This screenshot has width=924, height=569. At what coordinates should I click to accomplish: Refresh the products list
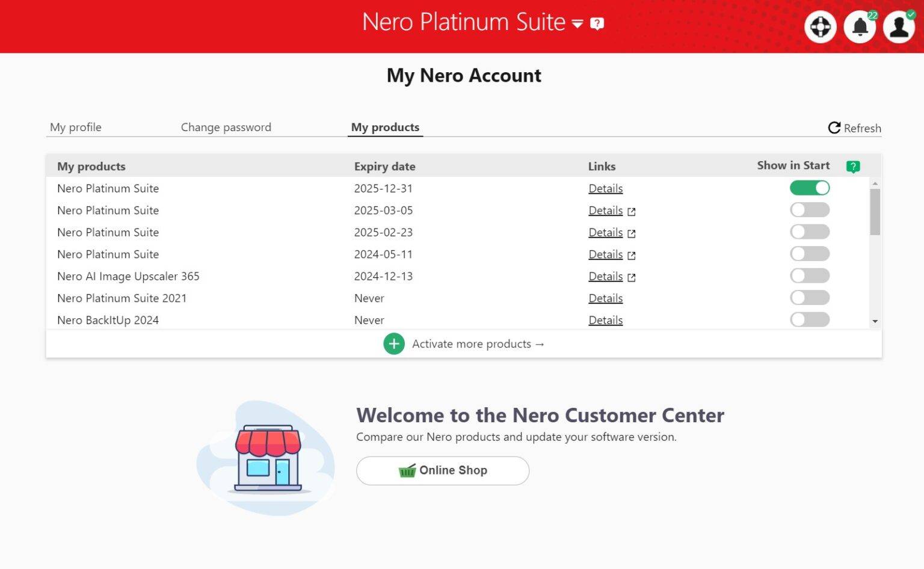854,128
